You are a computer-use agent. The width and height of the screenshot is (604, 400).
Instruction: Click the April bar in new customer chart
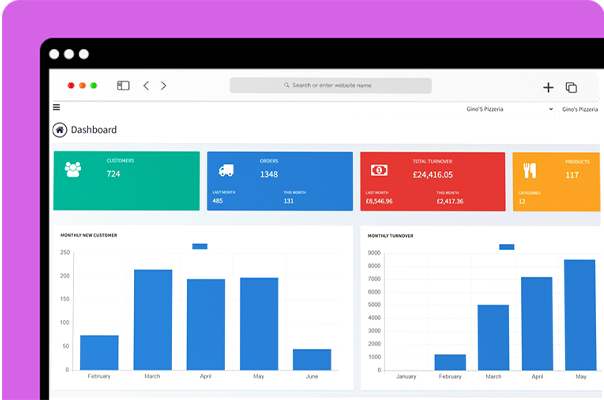(206, 324)
